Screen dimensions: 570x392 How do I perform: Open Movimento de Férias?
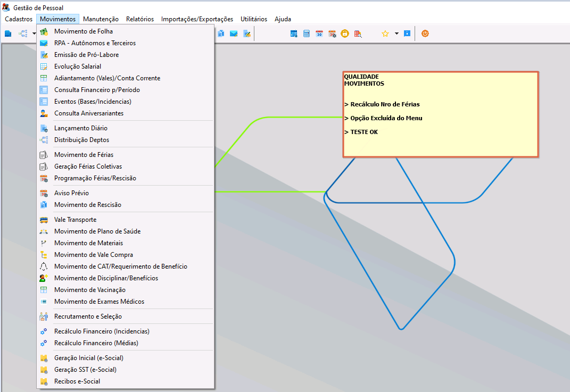(126, 155)
